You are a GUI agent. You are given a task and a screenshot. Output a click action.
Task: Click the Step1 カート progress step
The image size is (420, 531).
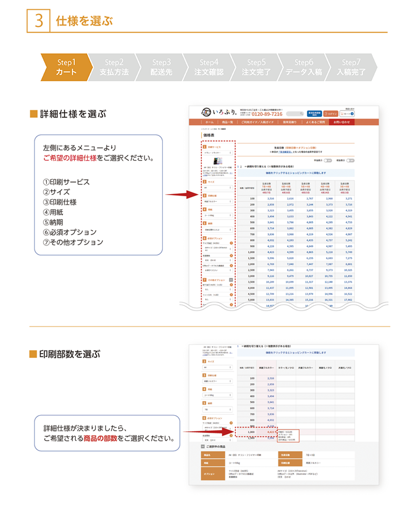(67, 67)
